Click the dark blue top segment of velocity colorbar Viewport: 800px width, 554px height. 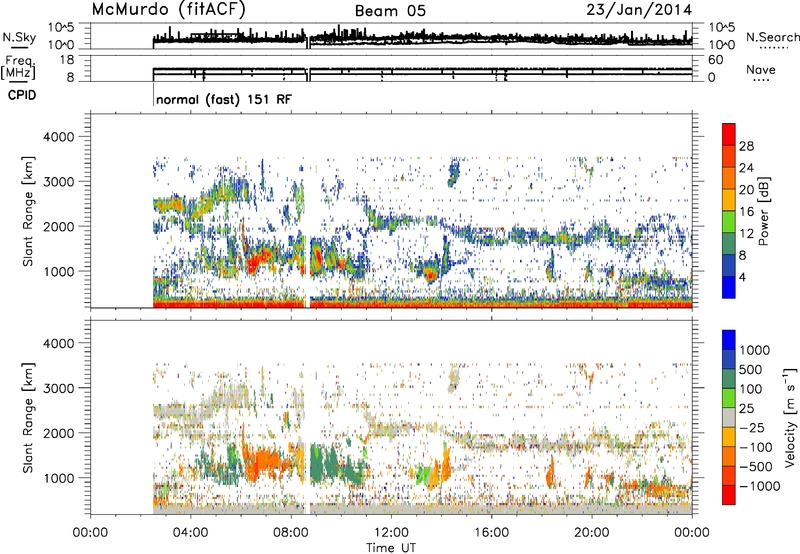click(729, 340)
